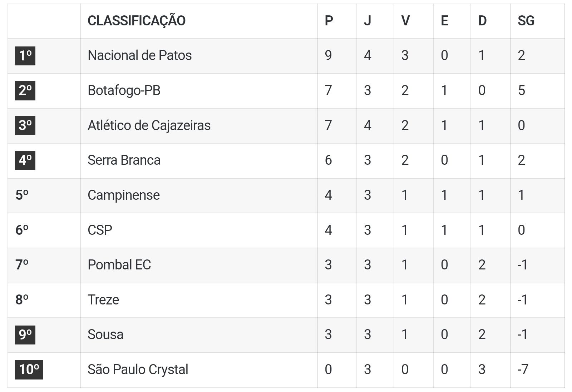Click the 9º position badge

coord(25,335)
